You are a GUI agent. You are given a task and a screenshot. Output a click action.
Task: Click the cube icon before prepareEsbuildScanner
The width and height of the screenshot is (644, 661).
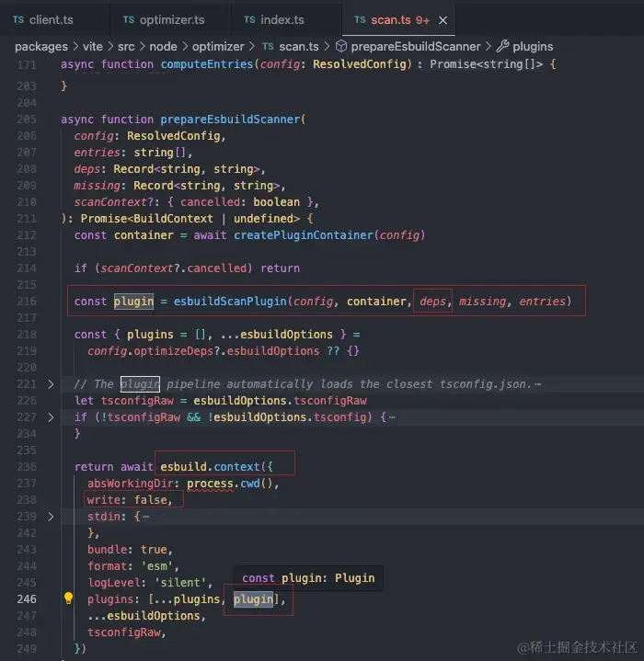(341, 46)
